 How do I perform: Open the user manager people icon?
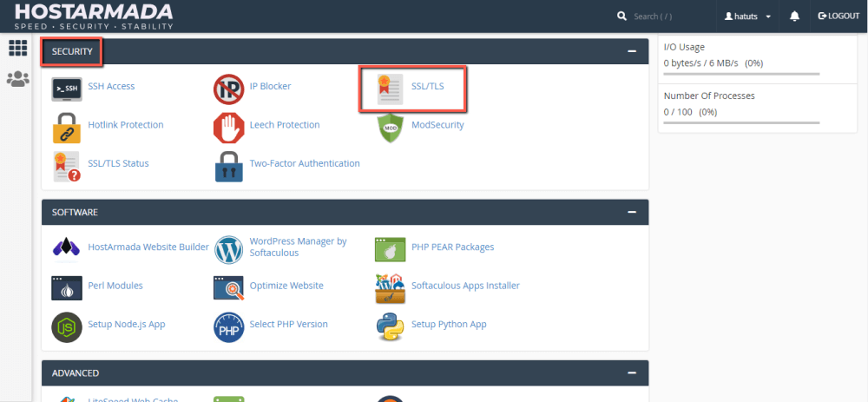coord(17,79)
